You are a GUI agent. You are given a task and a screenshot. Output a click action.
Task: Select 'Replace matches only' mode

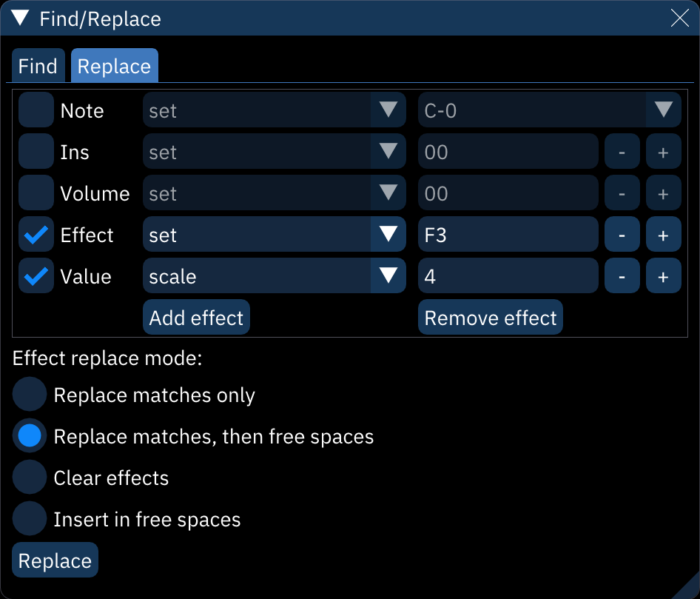(x=28, y=394)
